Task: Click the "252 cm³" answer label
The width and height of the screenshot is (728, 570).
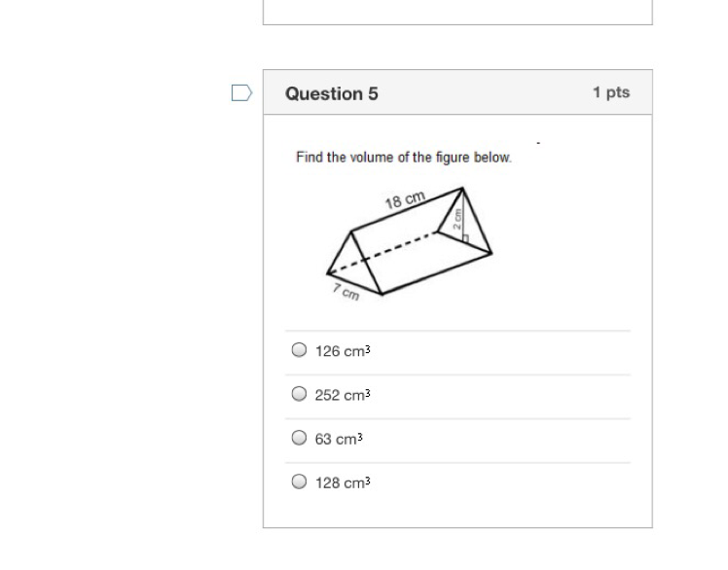Action: [343, 395]
